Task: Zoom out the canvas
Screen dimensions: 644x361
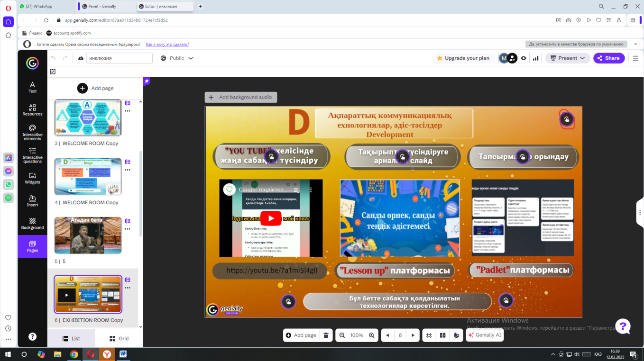Action: point(342,335)
